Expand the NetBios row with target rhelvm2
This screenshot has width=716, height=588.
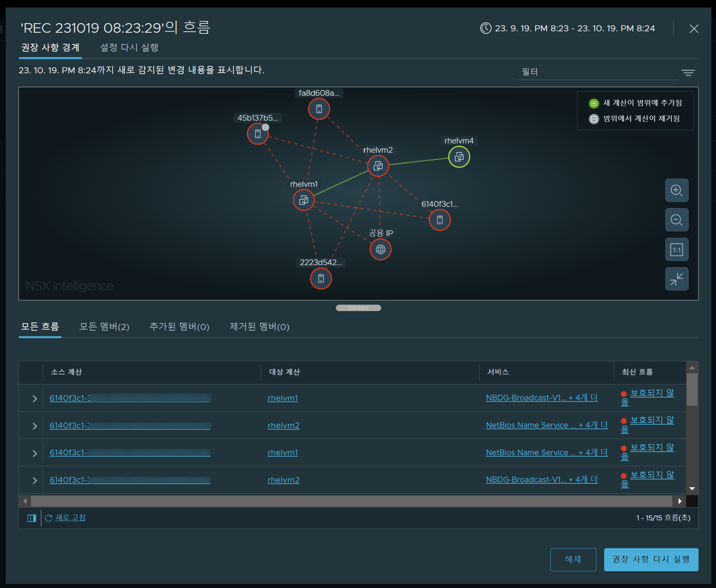click(x=35, y=426)
